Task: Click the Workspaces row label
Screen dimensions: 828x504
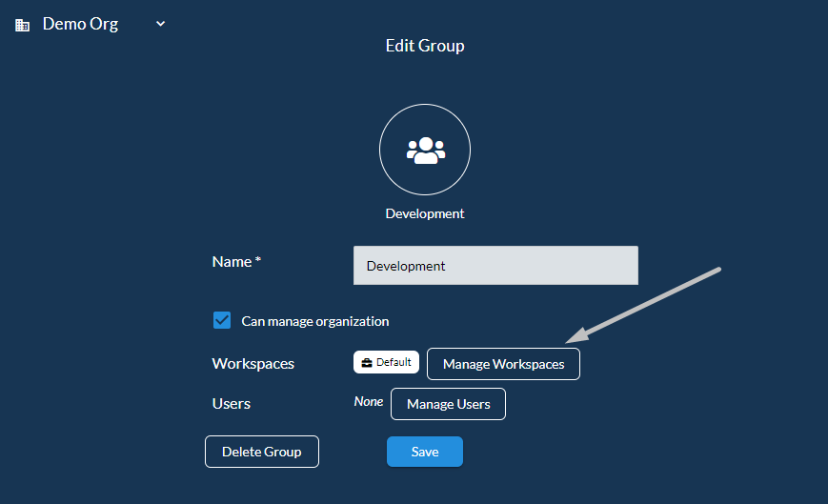Action: 252,364
